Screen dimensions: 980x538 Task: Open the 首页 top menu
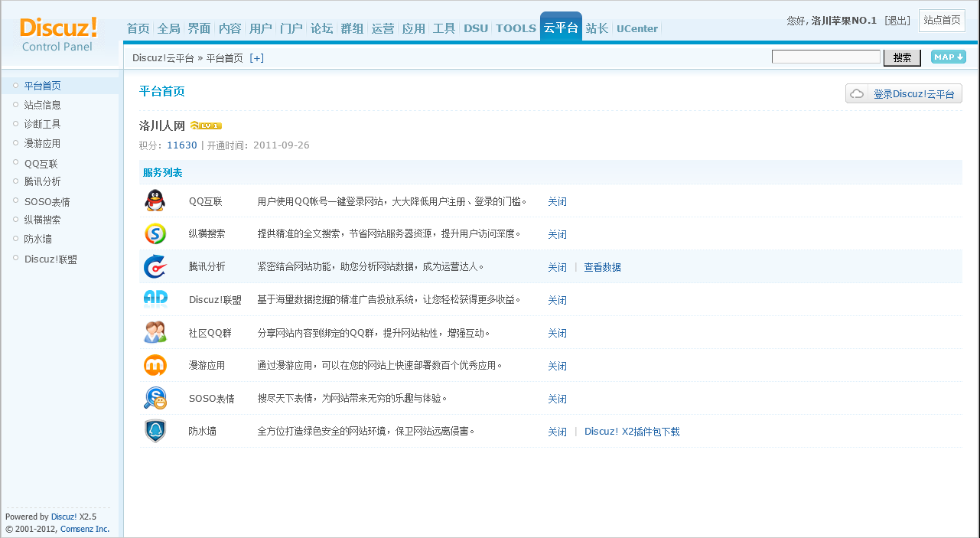pos(138,28)
